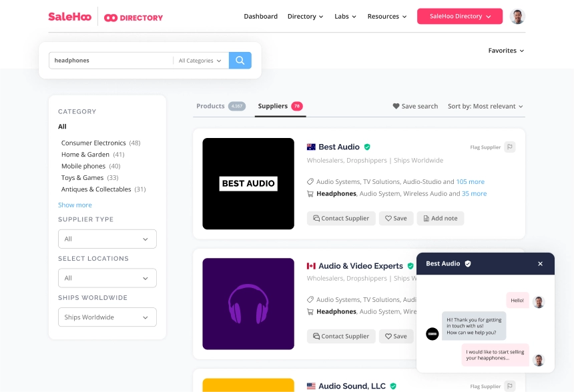Click verified badge next to Audio Sound, LLC
The width and height of the screenshot is (574, 392).
coord(393,386)
